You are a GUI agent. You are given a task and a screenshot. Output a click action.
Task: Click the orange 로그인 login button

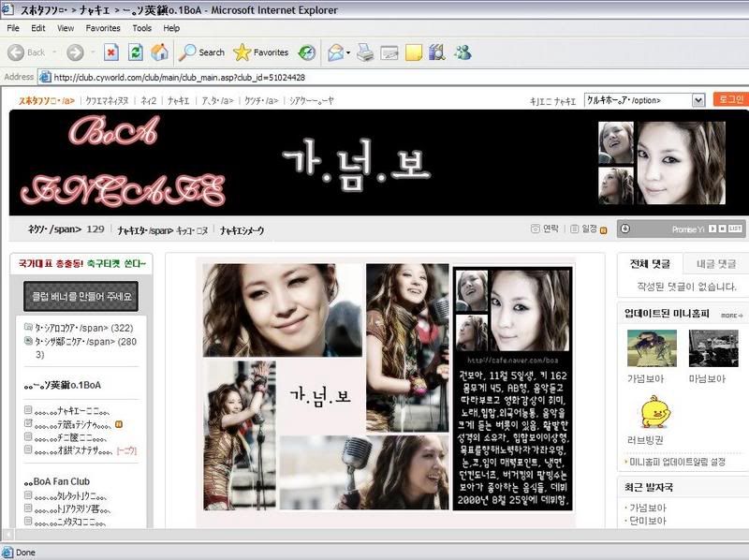(x=731, y=99)
